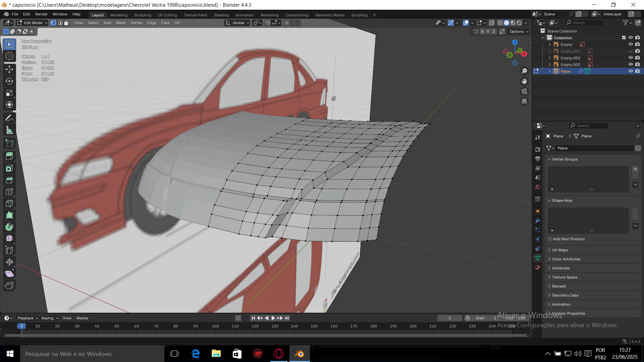The image size is (644, 362).
Task: Activate the Loop Cut tool
Action: [x=9, y=192]
